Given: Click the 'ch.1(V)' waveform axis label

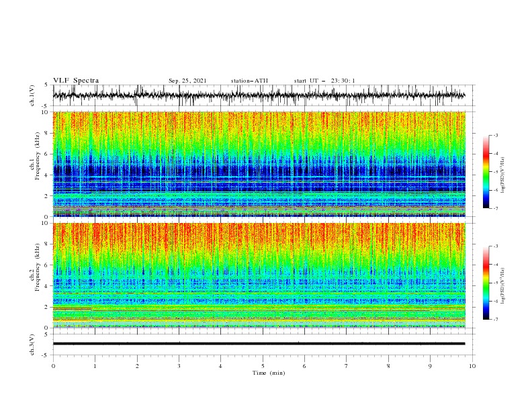Looking at the screenshot, I should tap(32, 95).
